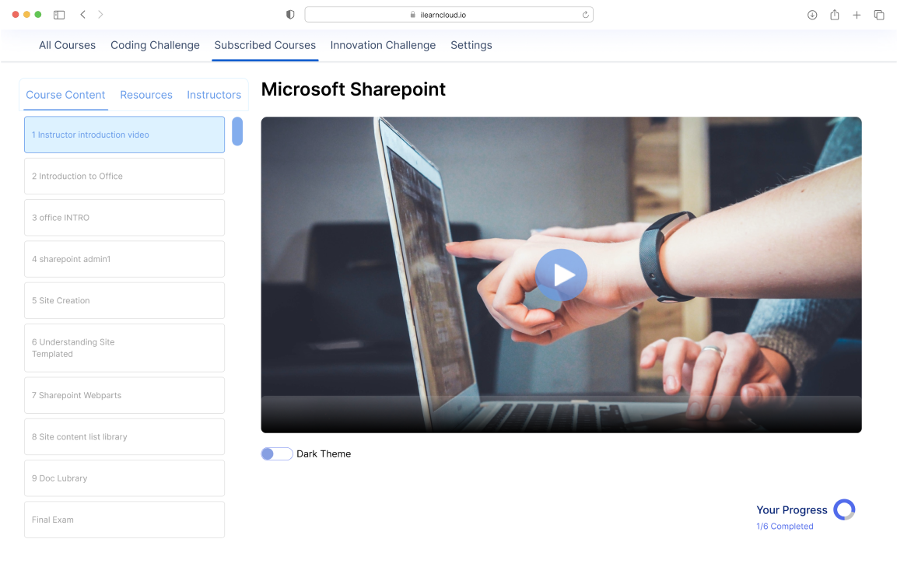
Task: Play the Microsoft Sharepoint course video
Action: tap(561, 275)
